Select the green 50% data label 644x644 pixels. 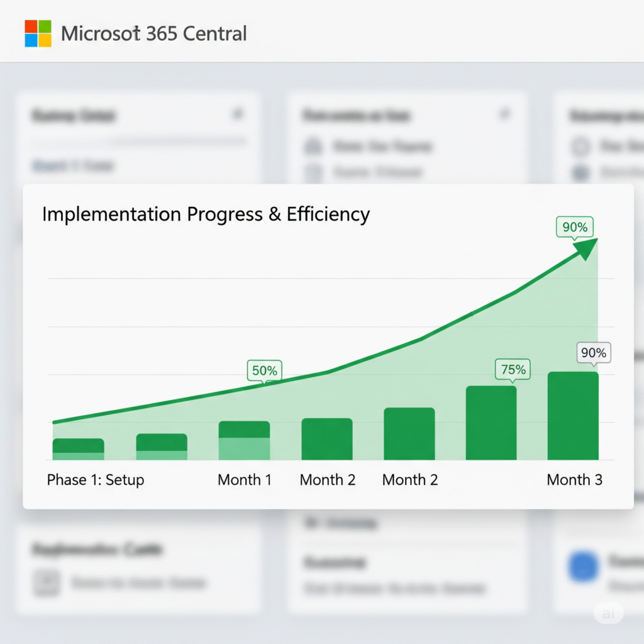pyautogui.click(x=265, y=370)
